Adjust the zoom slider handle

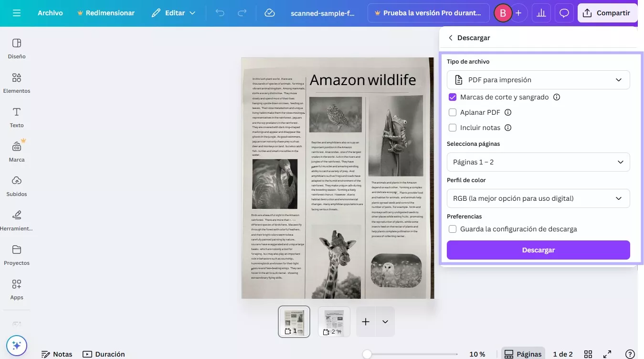coord(367,354)
